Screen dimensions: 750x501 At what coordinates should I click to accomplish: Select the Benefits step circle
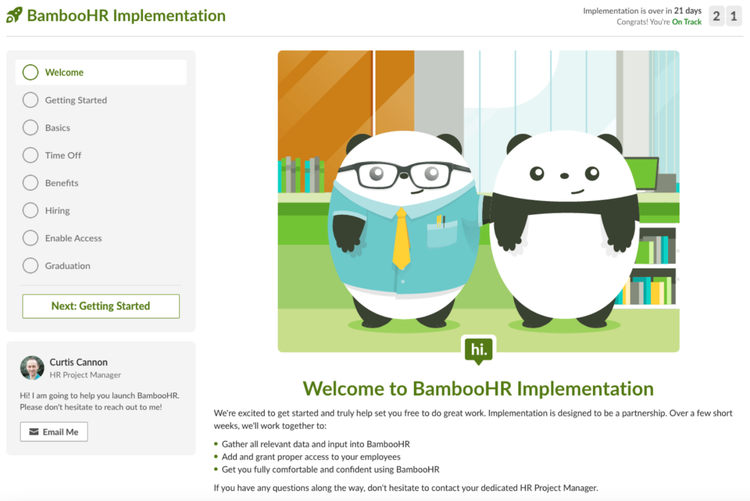pos(30,183)
